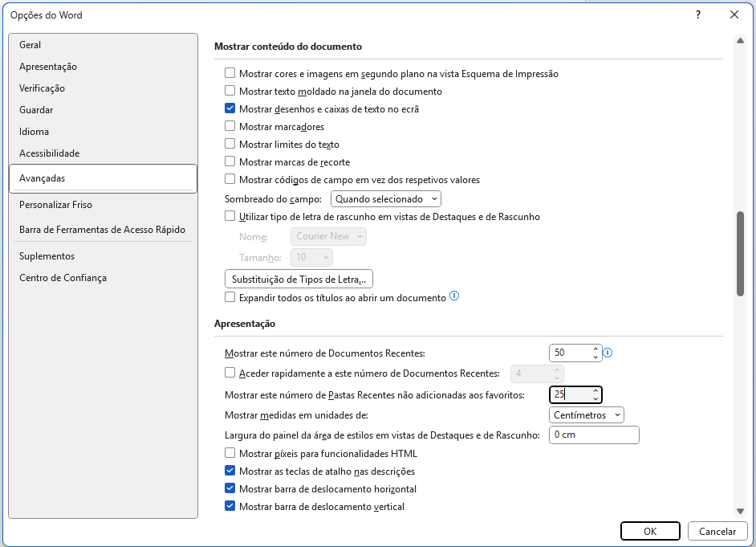This screenshot has height=547, width=756.
Task: Click info icon next to Expandir todos os títulos
Action: pyautogui.click(x=454, y=296)
